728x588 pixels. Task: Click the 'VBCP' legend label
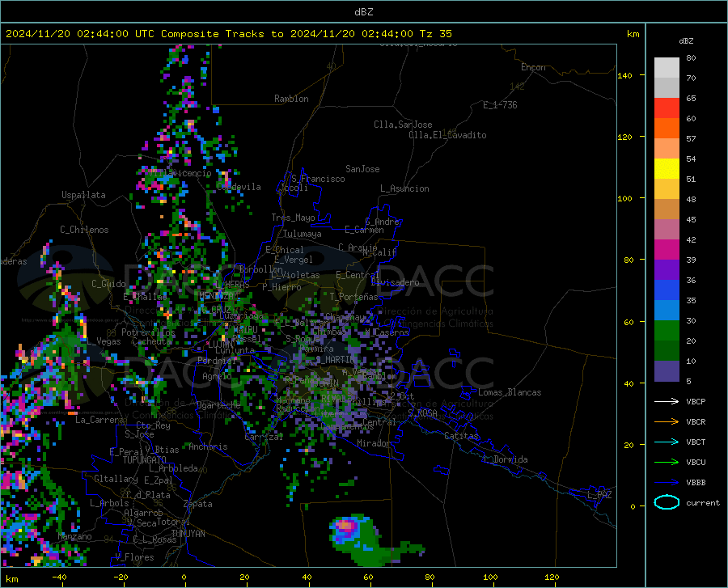click(x=696, y=401)
